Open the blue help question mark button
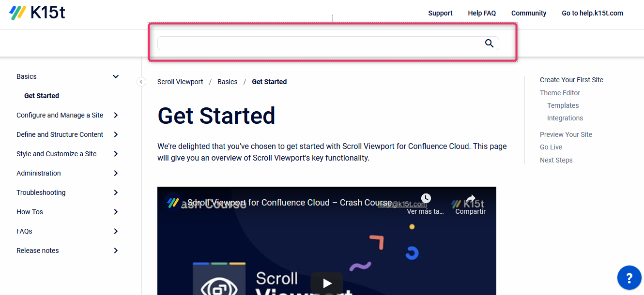644x295 pixels. click(629, 278)
